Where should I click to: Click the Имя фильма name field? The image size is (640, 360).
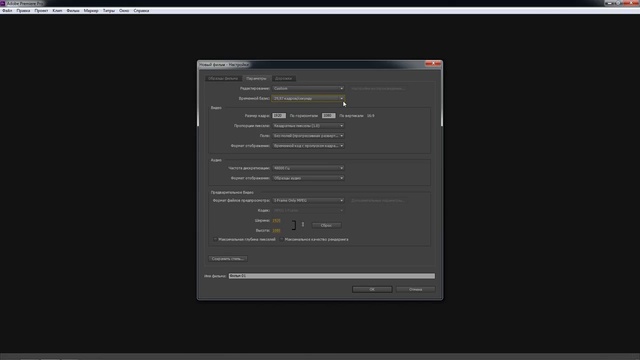[331, 276]
